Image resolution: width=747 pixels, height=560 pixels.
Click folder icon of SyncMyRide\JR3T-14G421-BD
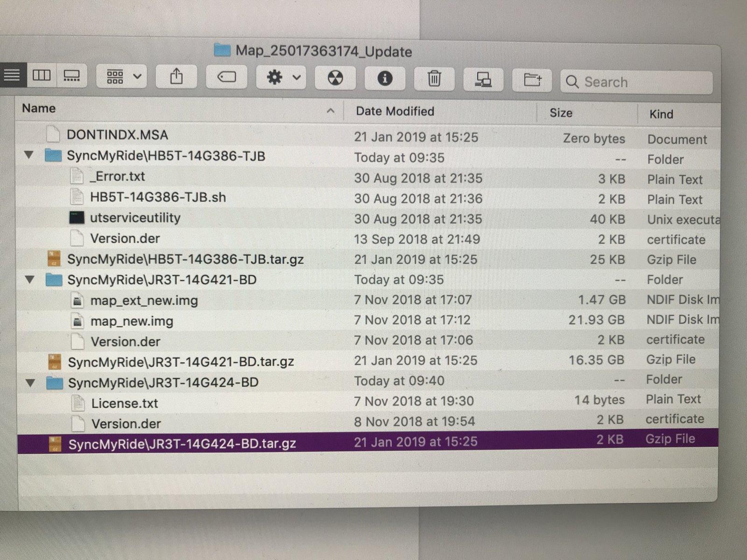[54, 280]
